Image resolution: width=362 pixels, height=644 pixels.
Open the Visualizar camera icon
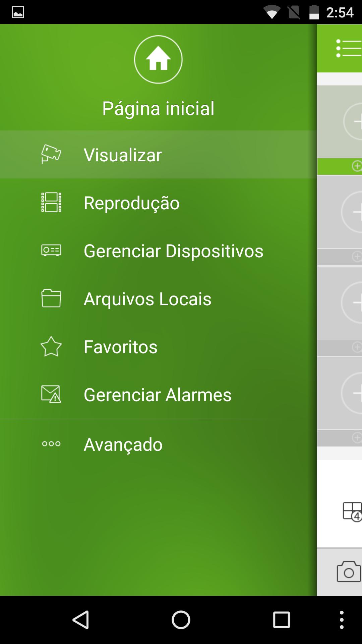coord(51,154)
